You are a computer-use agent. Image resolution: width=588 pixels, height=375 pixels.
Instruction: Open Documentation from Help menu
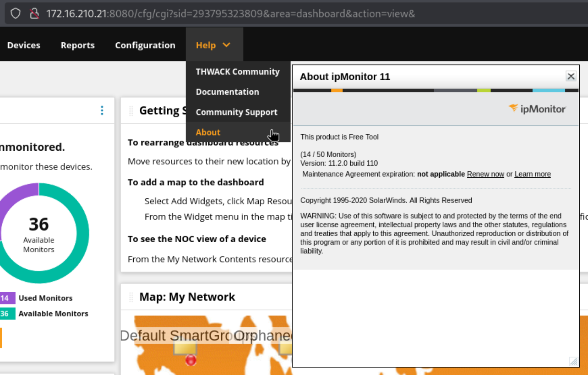click(228, 92)
